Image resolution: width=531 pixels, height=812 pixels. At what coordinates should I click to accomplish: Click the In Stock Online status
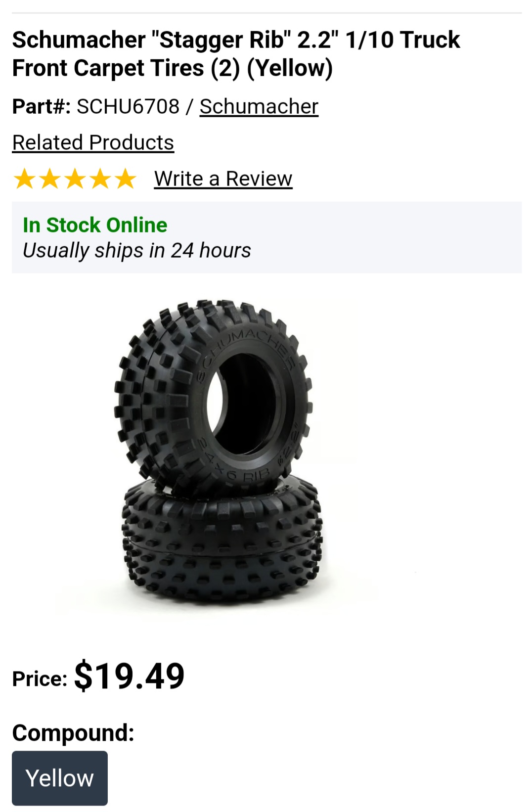[x=95, y=225]
